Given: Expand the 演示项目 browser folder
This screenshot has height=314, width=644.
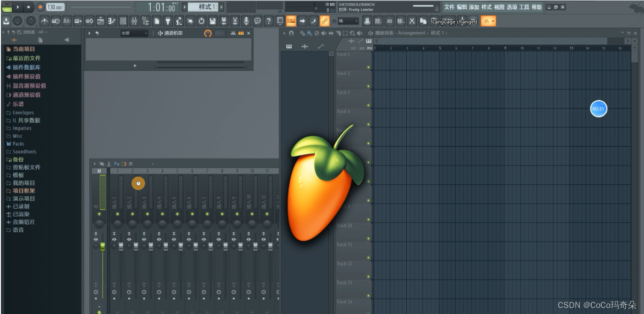Looking at the screenshot, I should click(21, 198).
